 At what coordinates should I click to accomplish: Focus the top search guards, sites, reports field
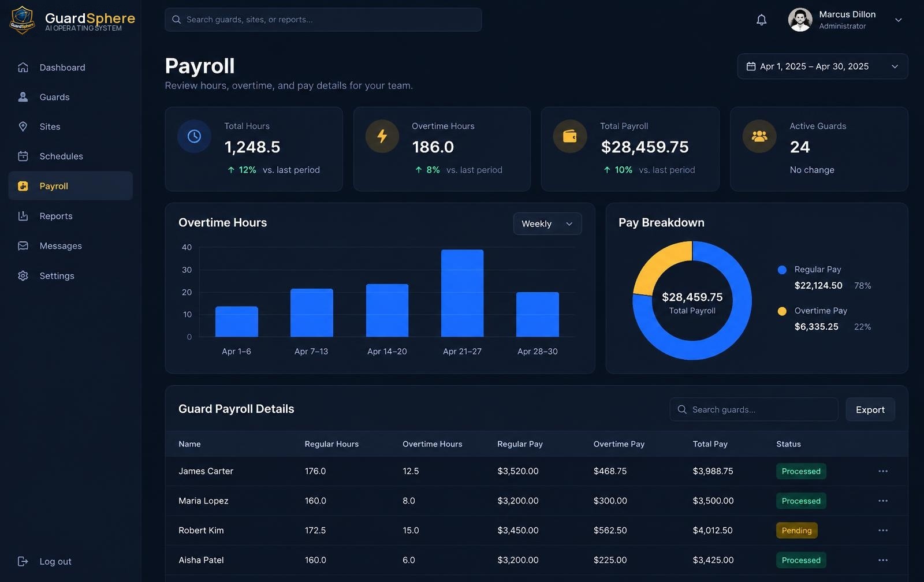click(323, 20)
